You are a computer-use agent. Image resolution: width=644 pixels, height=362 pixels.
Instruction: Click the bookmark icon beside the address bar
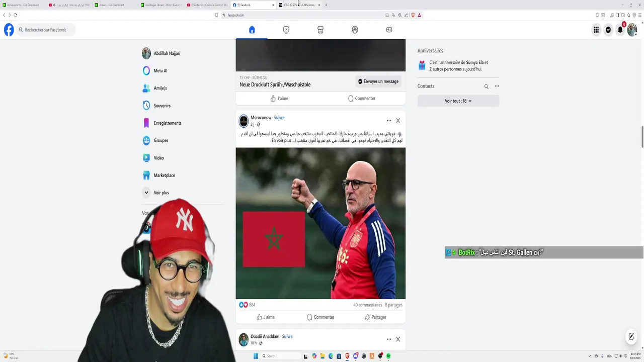pos(217,15)
